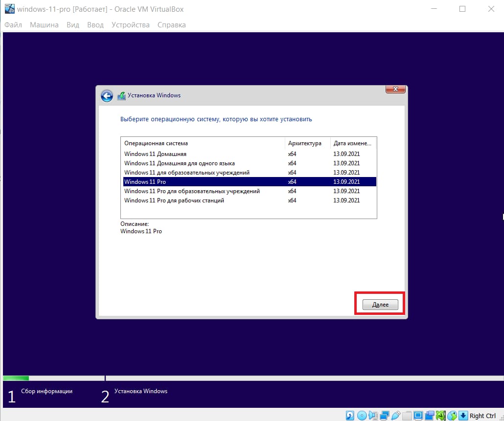Viewport: 504px width, 421px height.
Task: Select Windows 11 для образовательных учреждений
Action: (x=250, y=173)
